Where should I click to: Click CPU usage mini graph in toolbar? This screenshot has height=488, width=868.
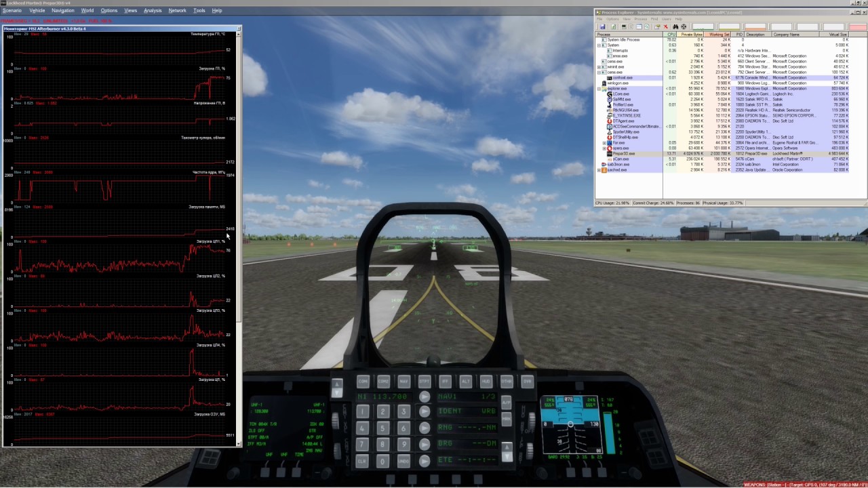(703, 27)
